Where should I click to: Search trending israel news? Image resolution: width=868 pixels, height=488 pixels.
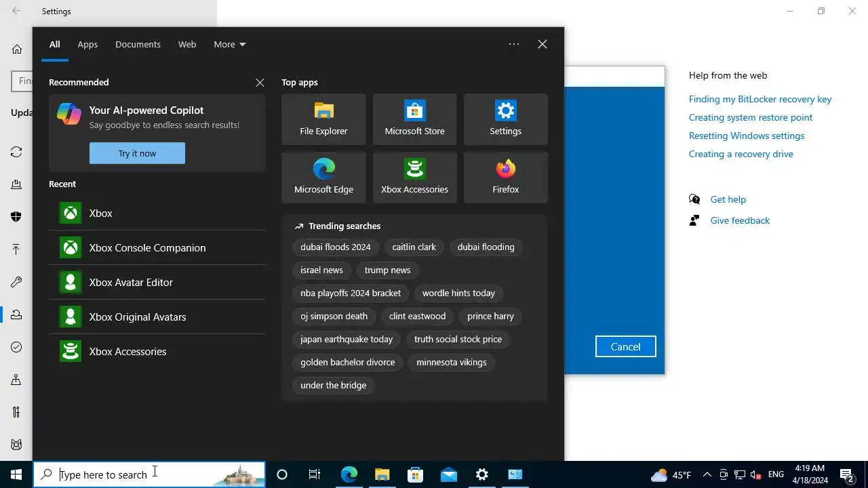point(321,270)
